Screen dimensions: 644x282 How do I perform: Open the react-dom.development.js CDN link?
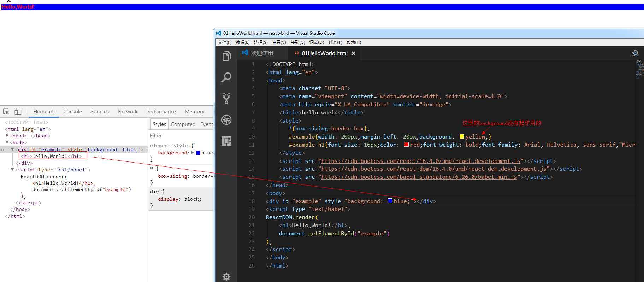[434, 169]
